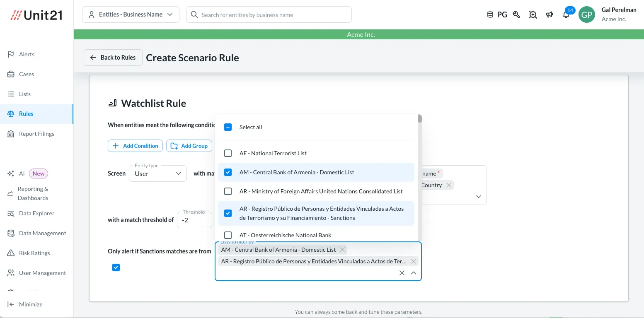Select the AI section marked New
The height and width of the screenshot is (318, 644).
click(21, 173)
